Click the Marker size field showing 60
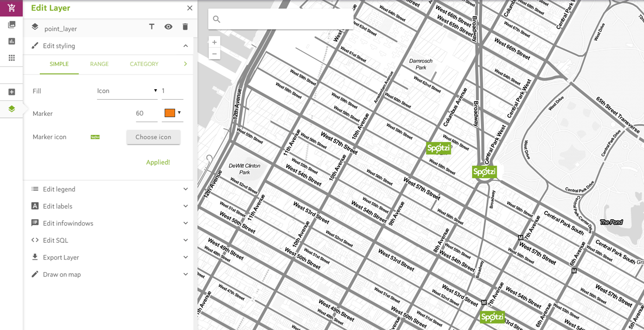Viewport: 644px width, 330px height. click(146, 113)
